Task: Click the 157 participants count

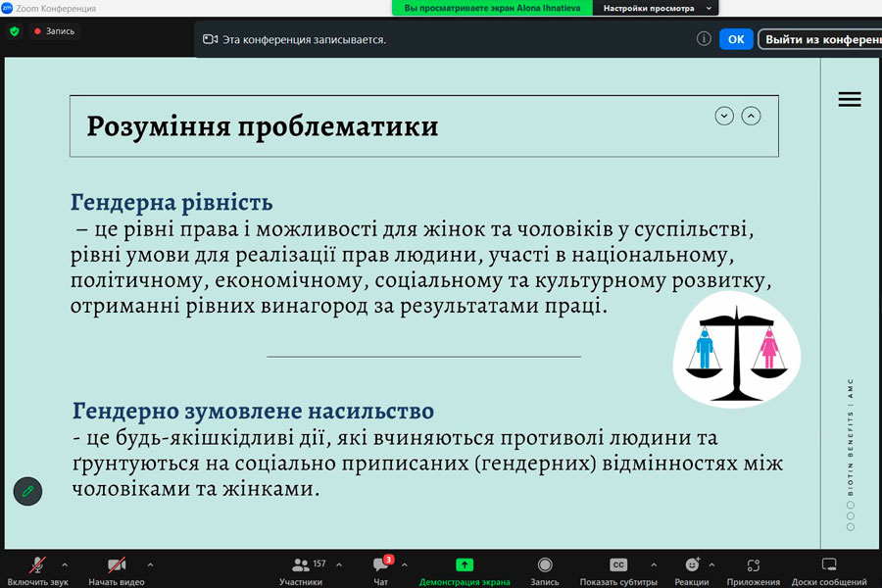Action: pyautogui.click(x=319, y=563)
